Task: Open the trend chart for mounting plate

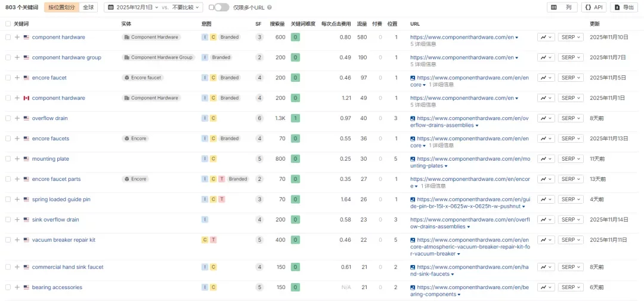Action: tap(546, 159)
